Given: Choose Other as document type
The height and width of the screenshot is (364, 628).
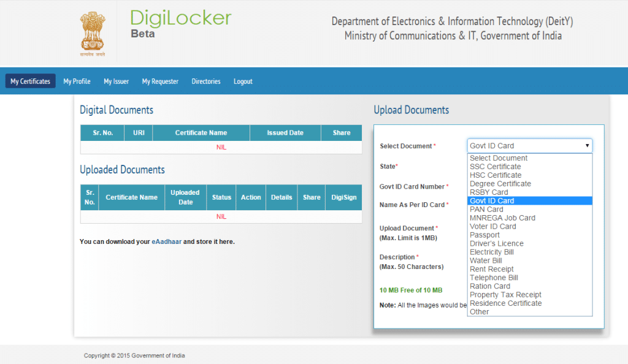Looking at the screenshot, I should coord(529,311).
